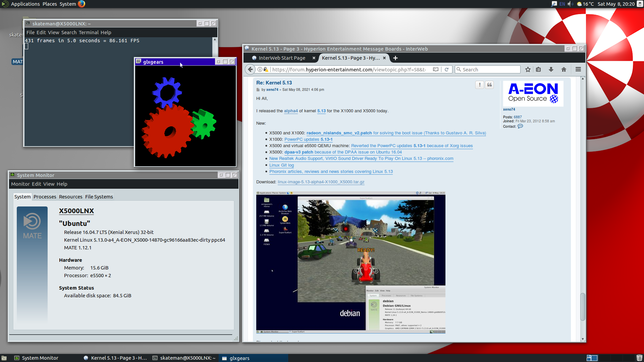Download linux-image-5.13-alpha4 tar.gz link
The image size is (644, 362).
pos(321,182)
